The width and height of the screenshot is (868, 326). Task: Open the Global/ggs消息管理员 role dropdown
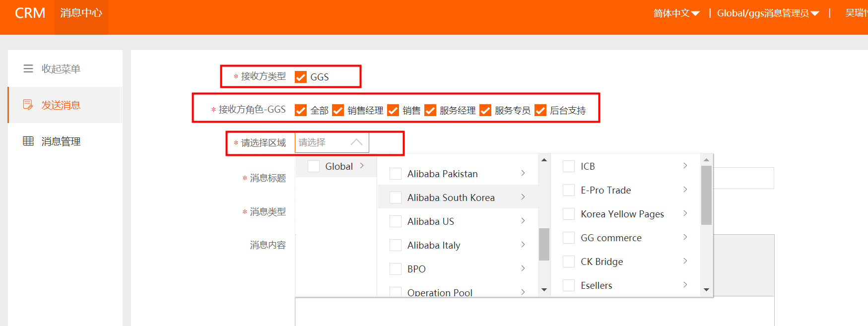coord(768,13)
